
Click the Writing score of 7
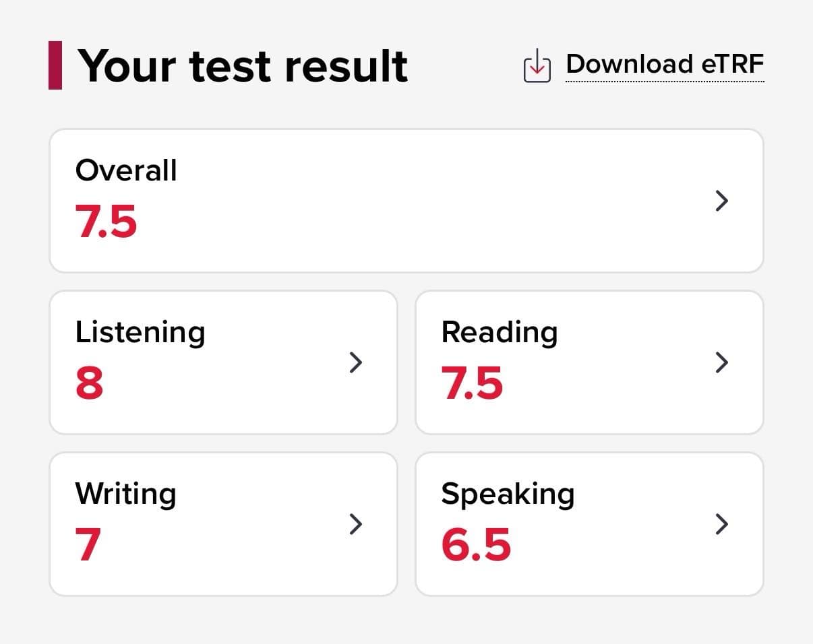(88, 545)
